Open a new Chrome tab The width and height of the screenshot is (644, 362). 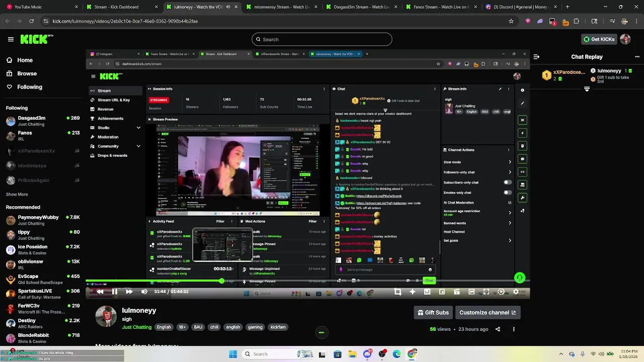[x=567, y=7]
